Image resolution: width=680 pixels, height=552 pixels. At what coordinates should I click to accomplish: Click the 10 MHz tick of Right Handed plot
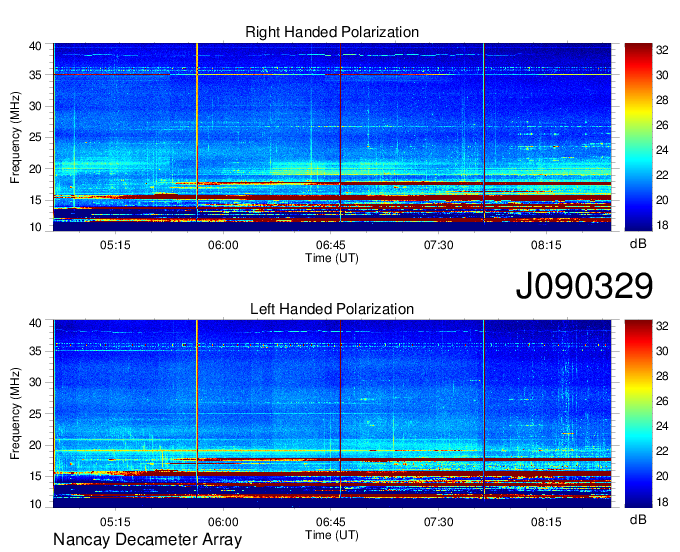coord(36,227)
